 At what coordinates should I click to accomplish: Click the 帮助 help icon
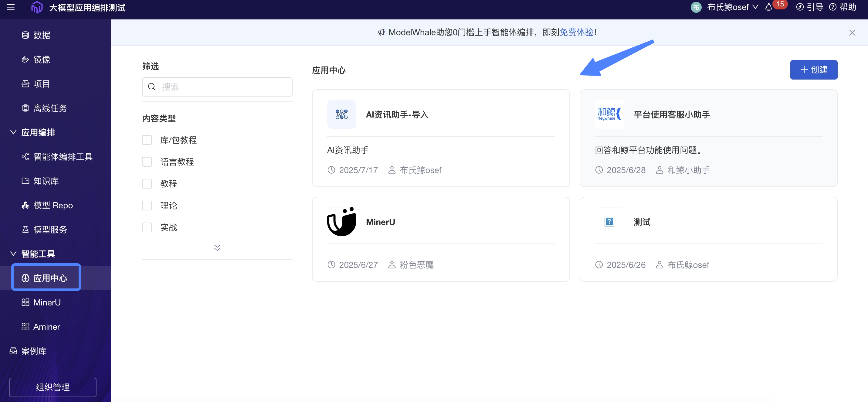tap(832, 7)
